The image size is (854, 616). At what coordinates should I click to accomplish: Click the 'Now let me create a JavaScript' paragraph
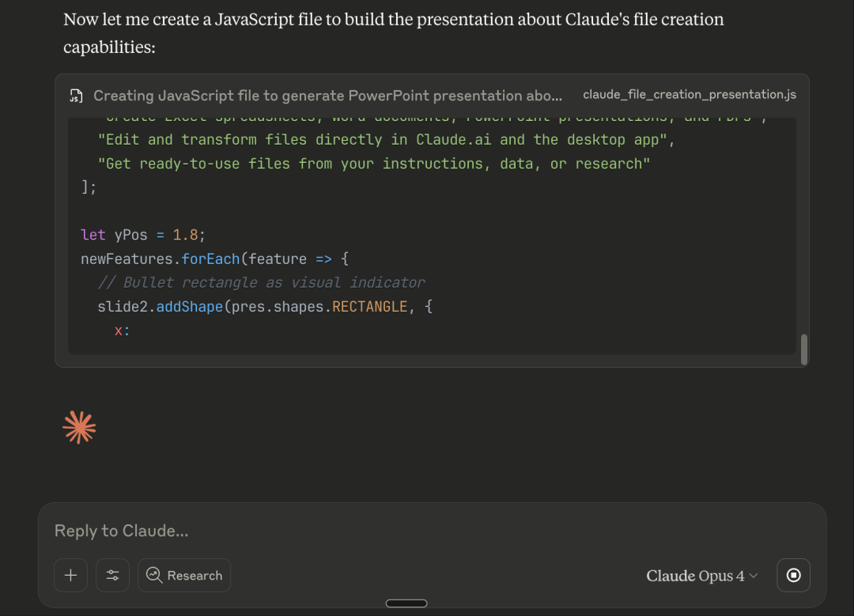click(x=394, y=32)
